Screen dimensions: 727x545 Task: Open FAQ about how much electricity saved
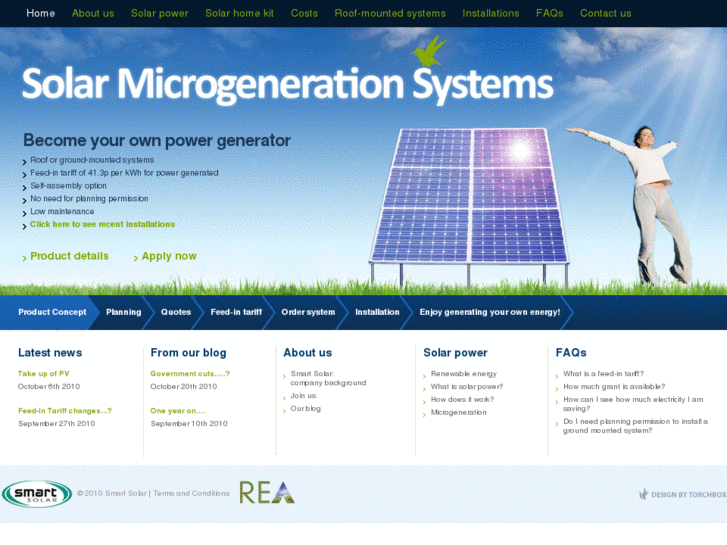(633, 404)
